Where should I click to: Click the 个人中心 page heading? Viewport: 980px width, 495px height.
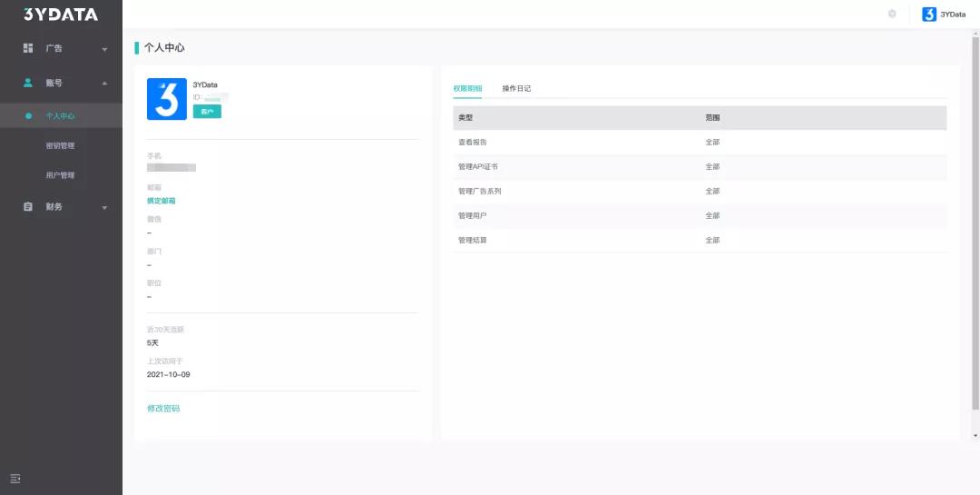point(164,47)
